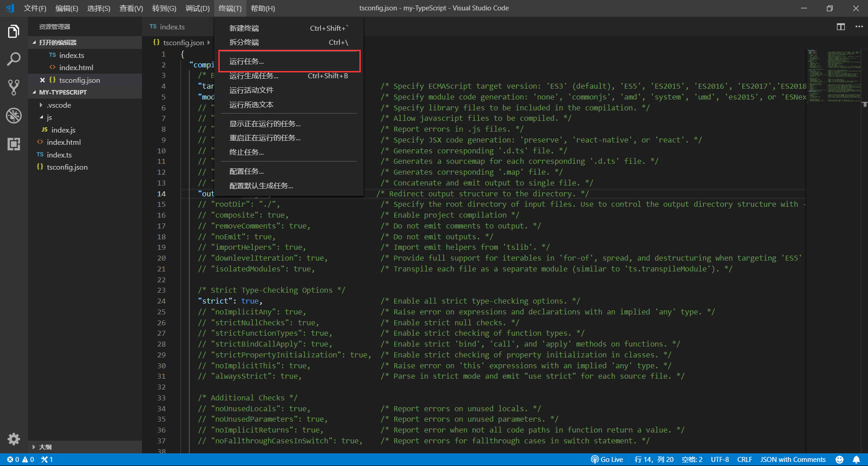Image resolution: width=868 pixels, height=466 pixels.
Task: Change encoding via UTF-8
Action: (720, 459)
